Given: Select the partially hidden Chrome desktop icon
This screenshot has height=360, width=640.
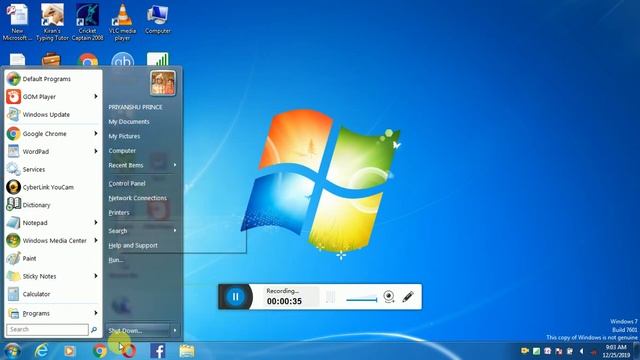Looking at the screenshot, I should (88, 60).
